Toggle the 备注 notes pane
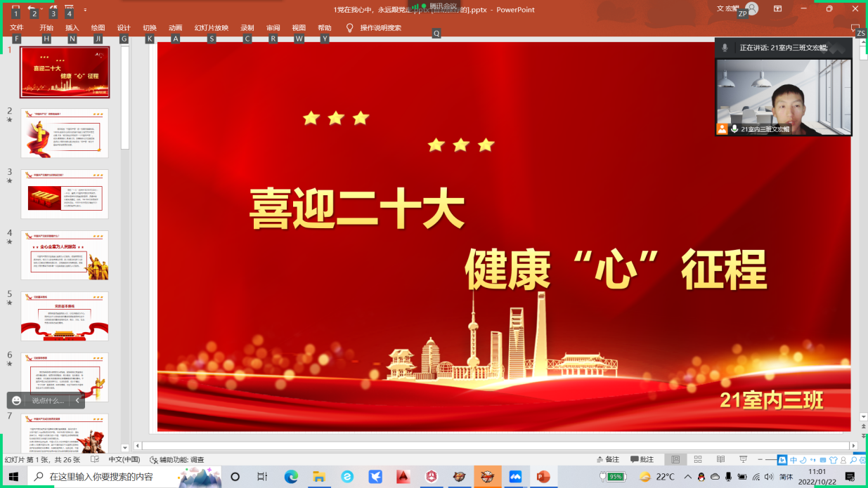 (x=608, y=459)
